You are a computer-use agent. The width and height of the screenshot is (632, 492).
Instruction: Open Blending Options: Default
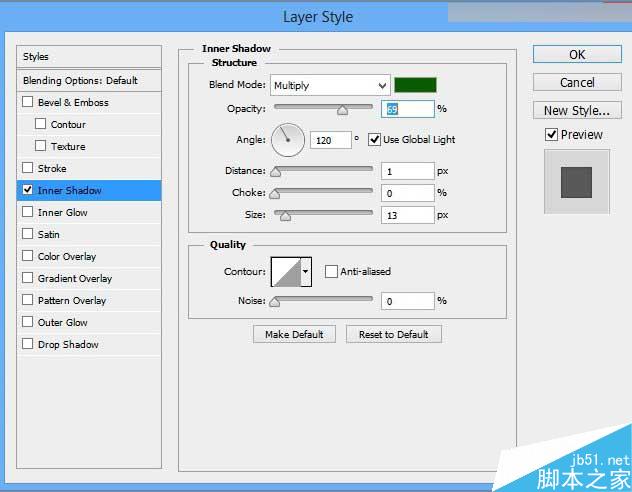[x=89, y=81]
